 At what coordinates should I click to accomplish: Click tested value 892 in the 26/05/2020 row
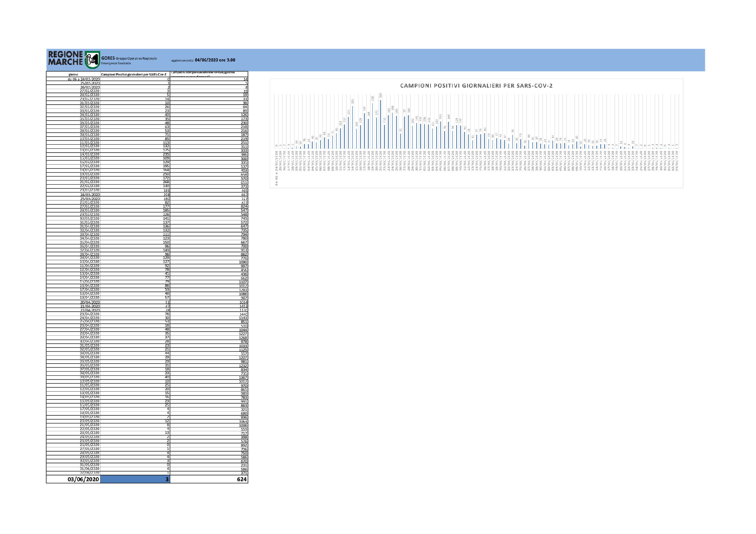244,445
